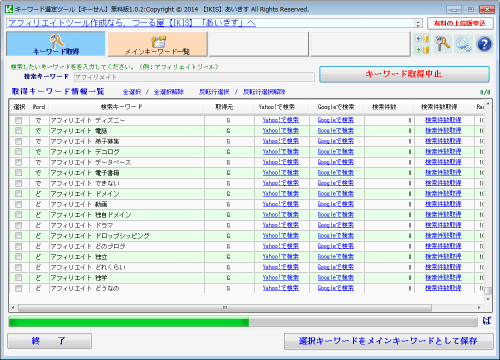Click the green K app icon in title bar
This screenshot has width=500, height=360.
point(9,9)
